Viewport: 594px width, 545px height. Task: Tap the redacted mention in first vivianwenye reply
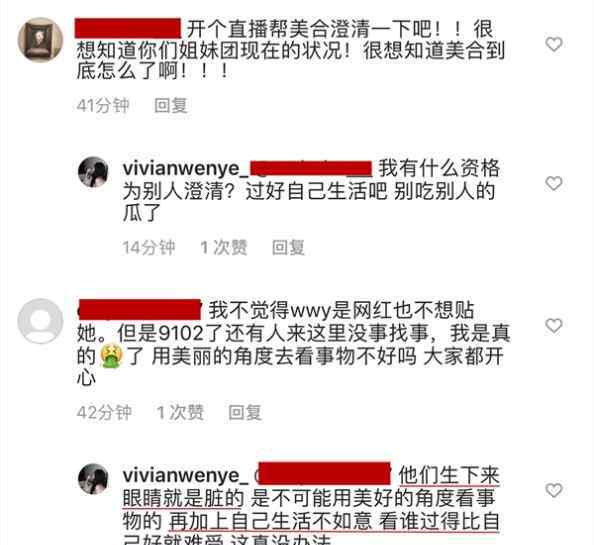(311, 169)
